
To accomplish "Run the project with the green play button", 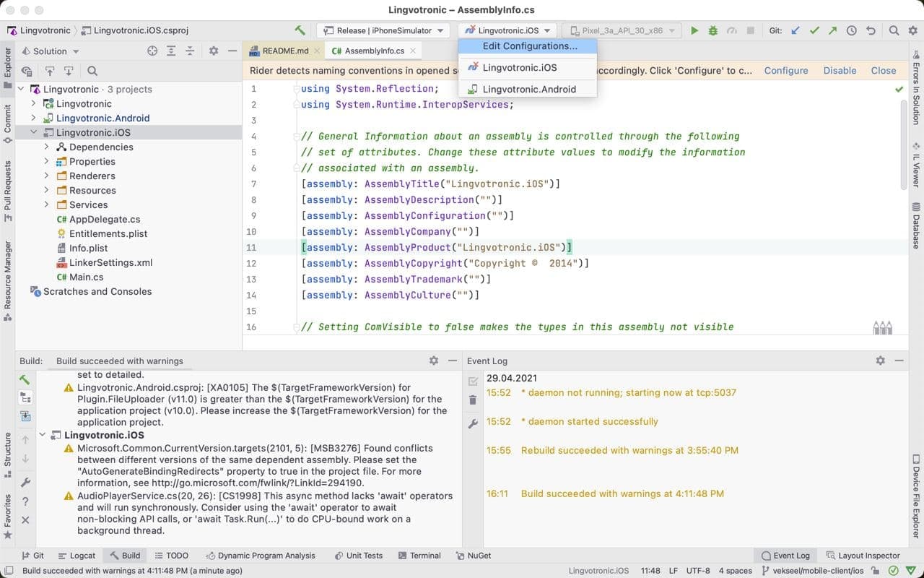I will (694, 30).
